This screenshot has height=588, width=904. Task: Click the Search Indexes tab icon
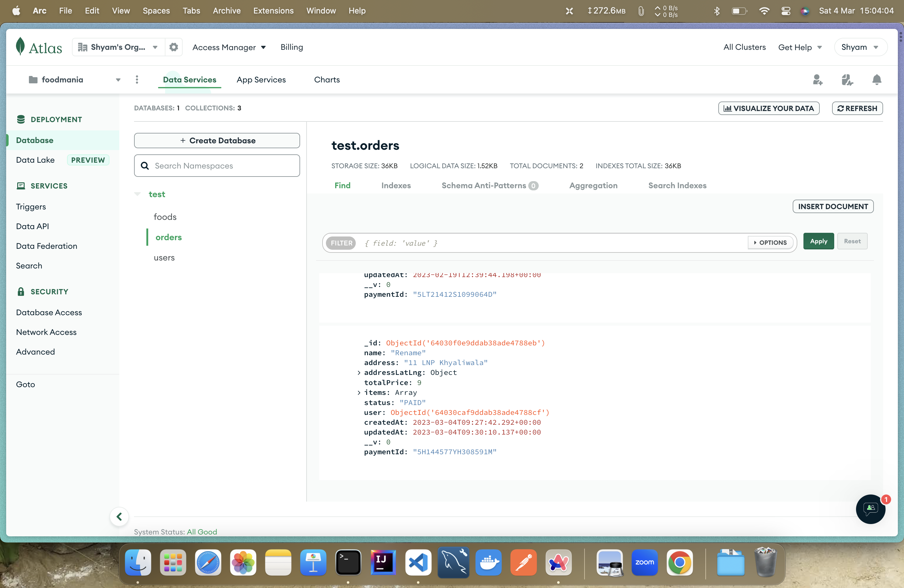(x=677, y=185)
